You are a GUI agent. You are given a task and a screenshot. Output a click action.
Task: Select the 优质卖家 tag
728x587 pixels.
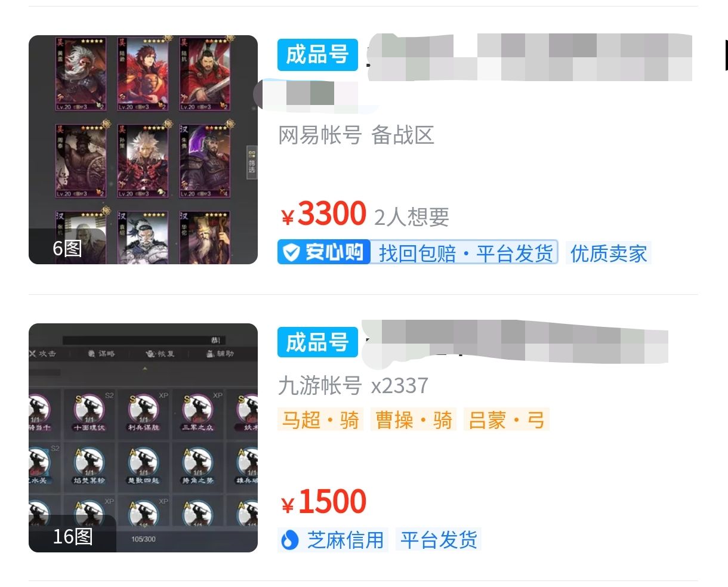pyautogui.click(x=608, y=253)
